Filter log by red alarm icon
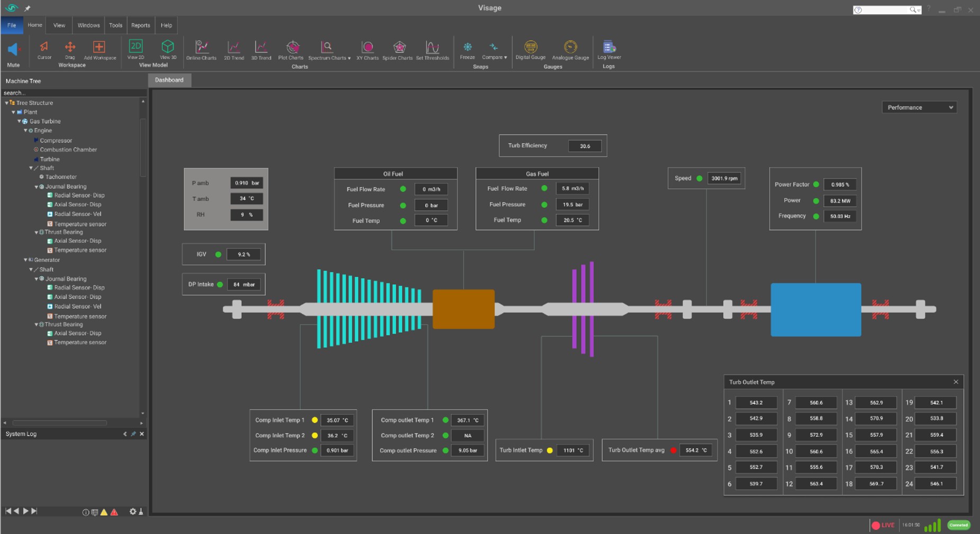The height and width of the screenshot is (534, 980). (114, 512)
